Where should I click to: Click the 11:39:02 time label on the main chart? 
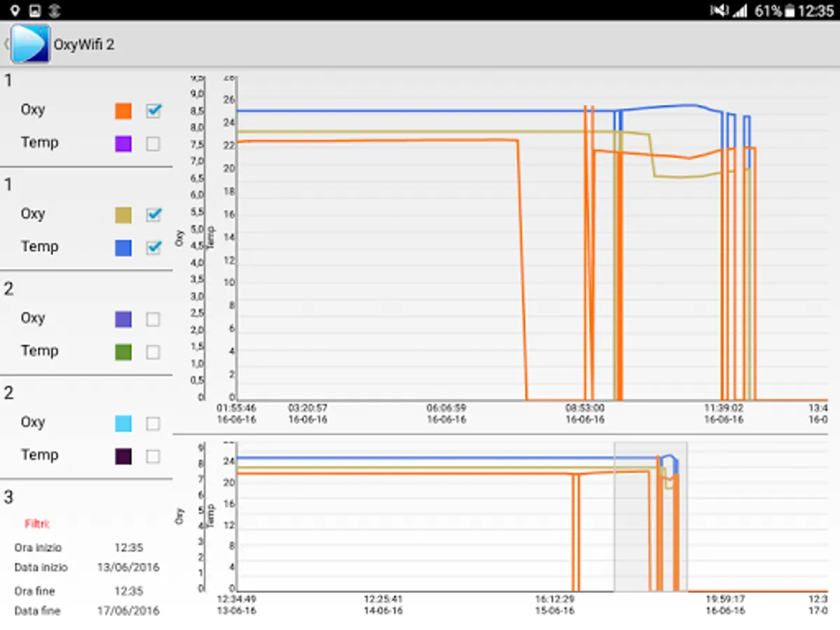724,407
